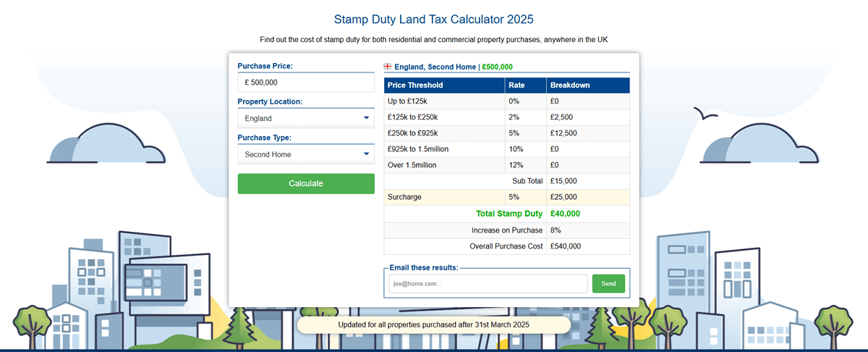
Task: Click the Send button for emailing results
Action: (608, 284)
